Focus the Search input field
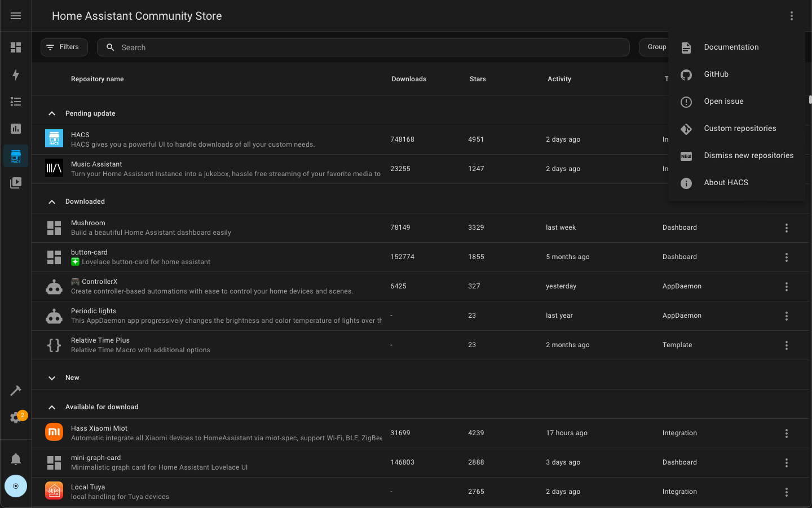This screenshot has height=508, width=812. point(363,47)
